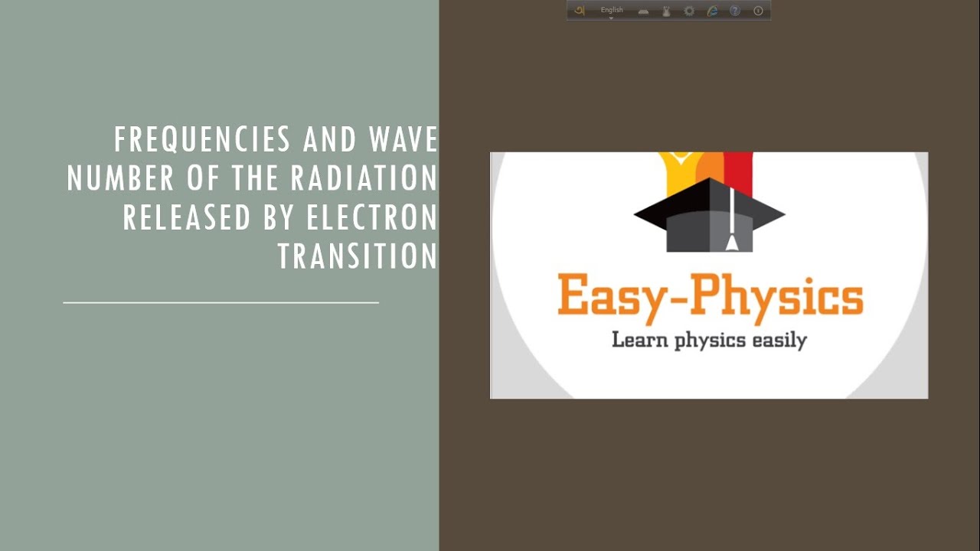Click the Easy-Physics logo image
Image resolution: width=980 pixels, height=551 pixels.
click(709, 275)
